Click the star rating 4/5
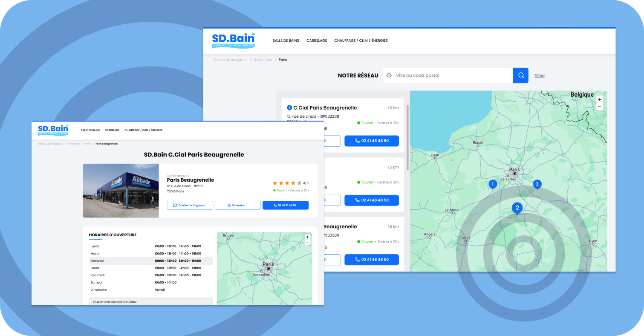The image size is (644, 336). (291, 183)
